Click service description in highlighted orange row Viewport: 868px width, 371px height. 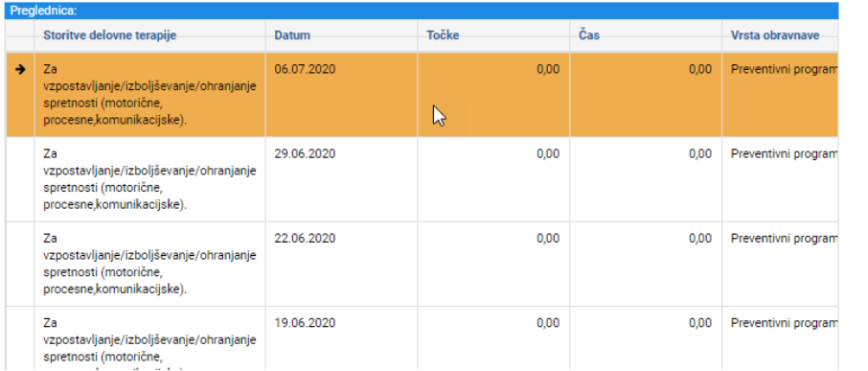point(149,95)
